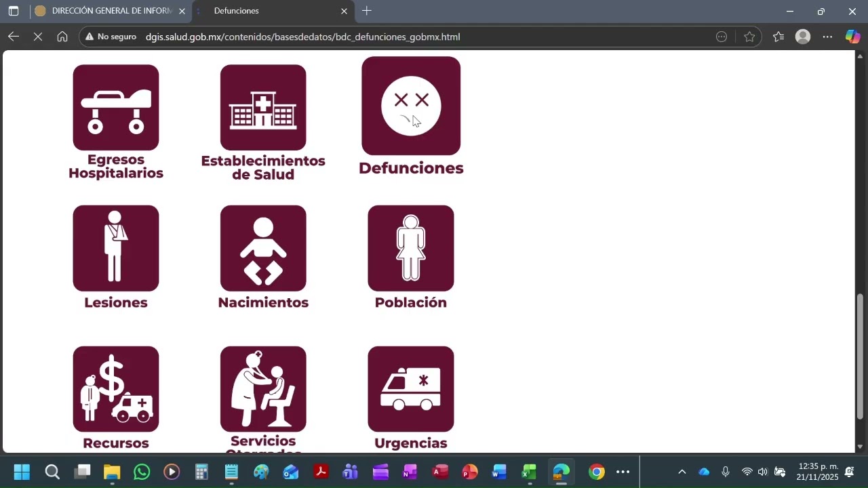Viewport: 868px width, 488px height.
Task: Click the Recursos text label
Action: (116, 443)
